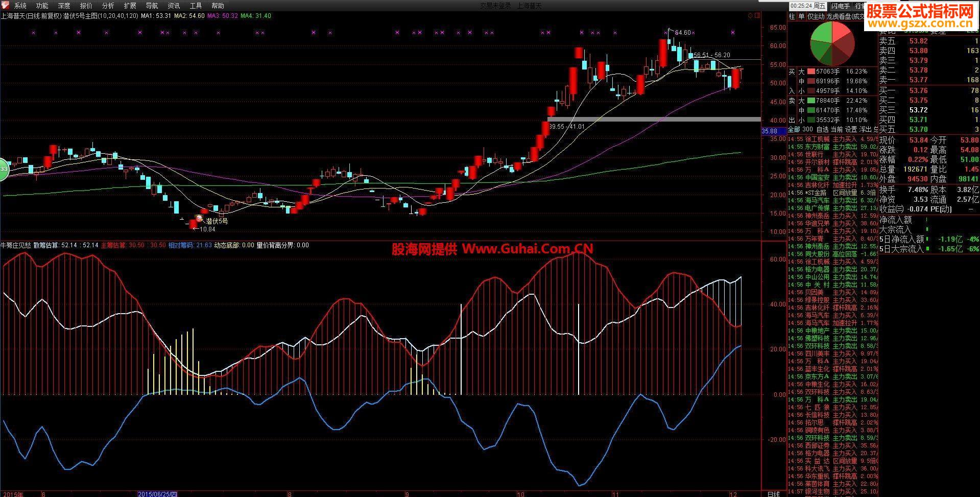Viewport: 980px width, 497px height.
Task: Click the MA1: 53.31 indicator label
Action: click(x=156, y=16)
